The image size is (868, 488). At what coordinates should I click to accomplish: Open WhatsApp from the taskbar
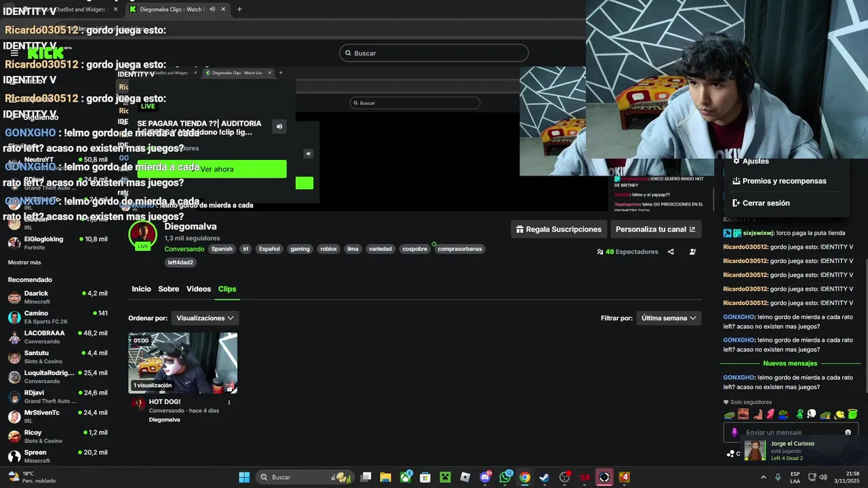[505, 477]
